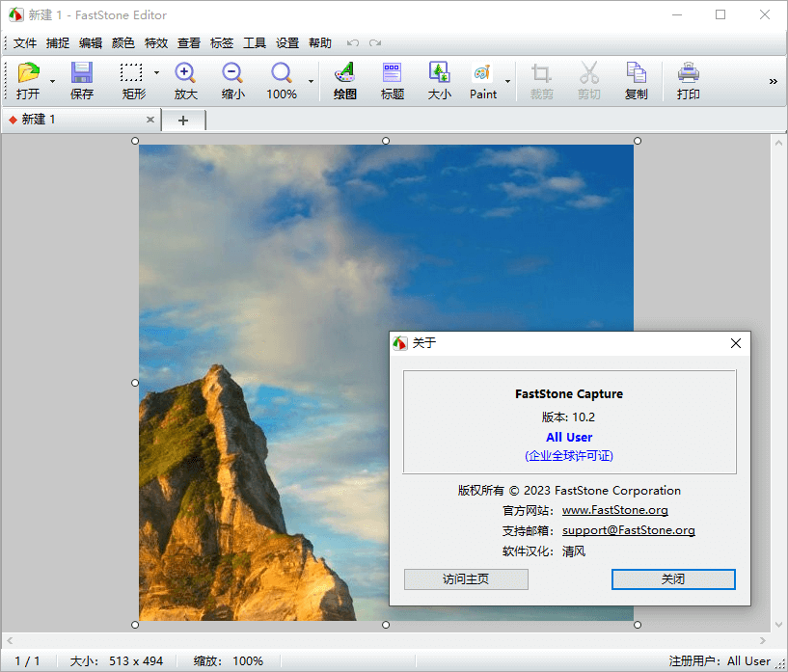Click the 关闭 button in About dialog
This screenshot has width=788, height=672.
[x=673, y=579]
